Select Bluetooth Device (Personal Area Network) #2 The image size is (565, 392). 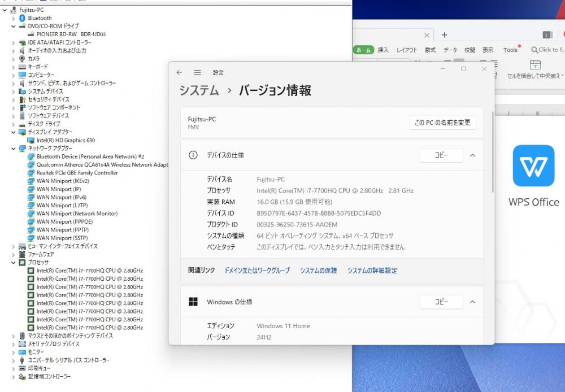pos(90,156)
